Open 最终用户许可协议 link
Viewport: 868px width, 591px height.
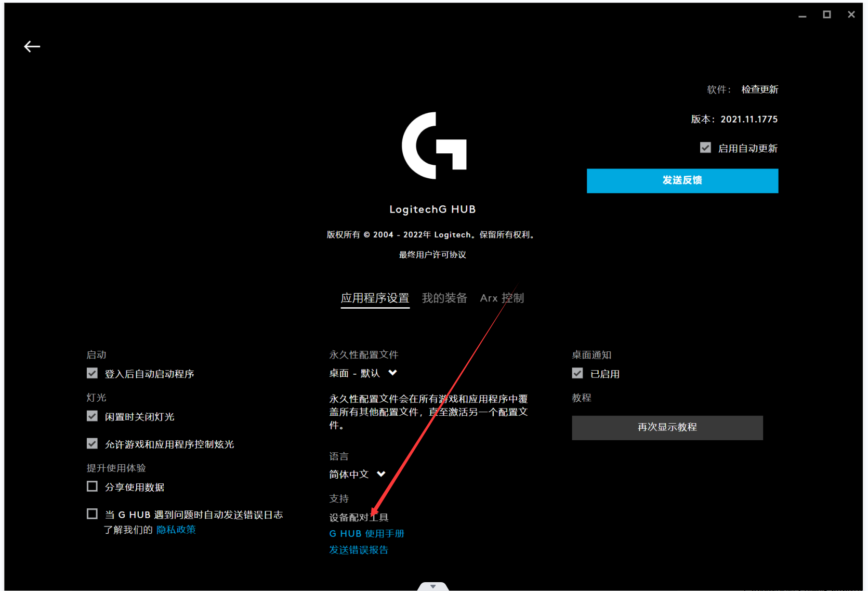tap(432, 255)
